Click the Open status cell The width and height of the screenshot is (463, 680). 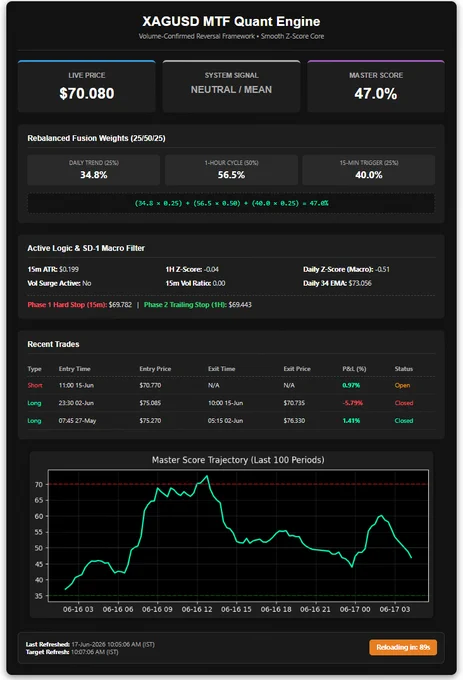[402, 385]
